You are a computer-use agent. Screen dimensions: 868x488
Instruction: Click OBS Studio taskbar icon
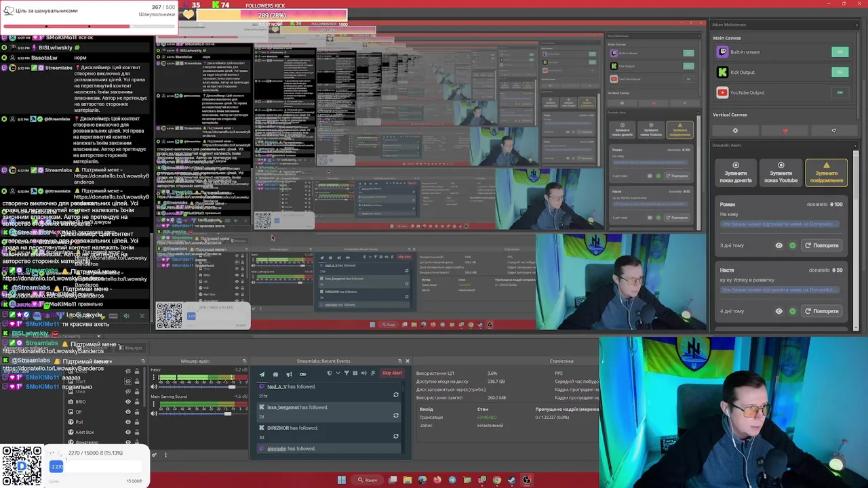tap(527, 480)
